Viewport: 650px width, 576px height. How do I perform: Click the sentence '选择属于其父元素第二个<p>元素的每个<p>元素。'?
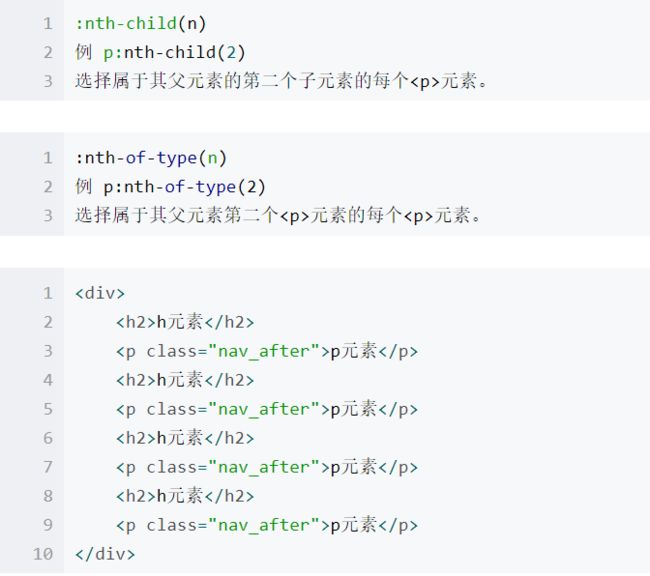pyautogui.click(x=278, y=216)
